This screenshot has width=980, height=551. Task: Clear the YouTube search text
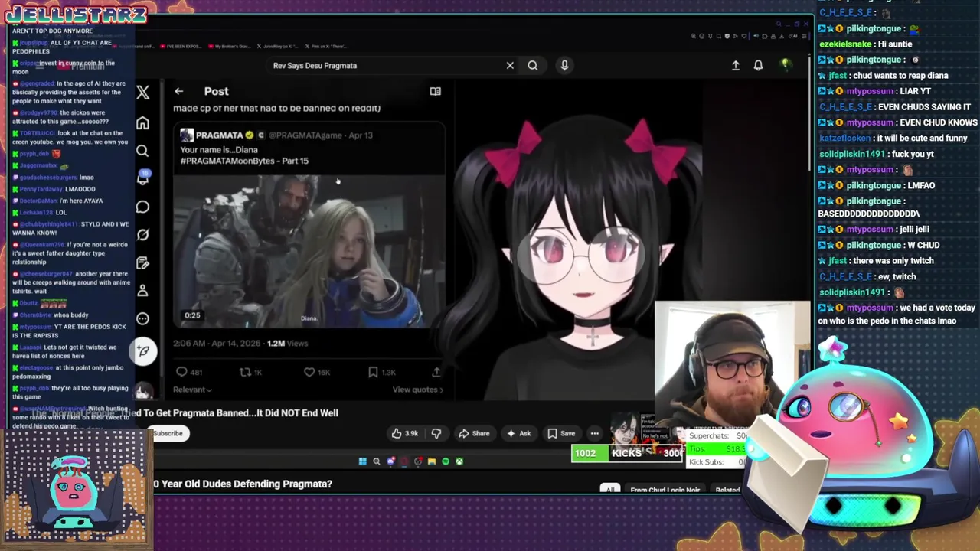tap(510, 65)
